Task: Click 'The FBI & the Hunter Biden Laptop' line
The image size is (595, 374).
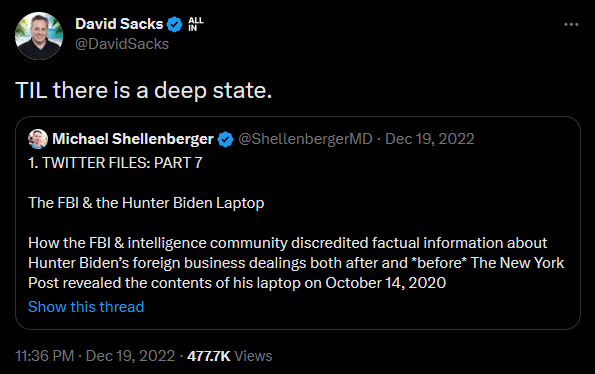Action: [x=146, y=203]
